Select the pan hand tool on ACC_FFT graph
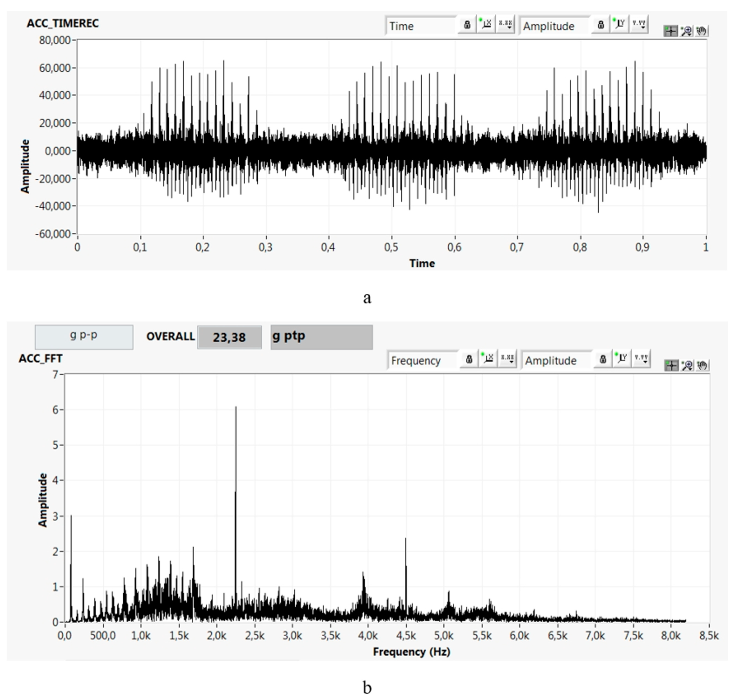Viewport: 731px width, 700px height. [703, 365]
